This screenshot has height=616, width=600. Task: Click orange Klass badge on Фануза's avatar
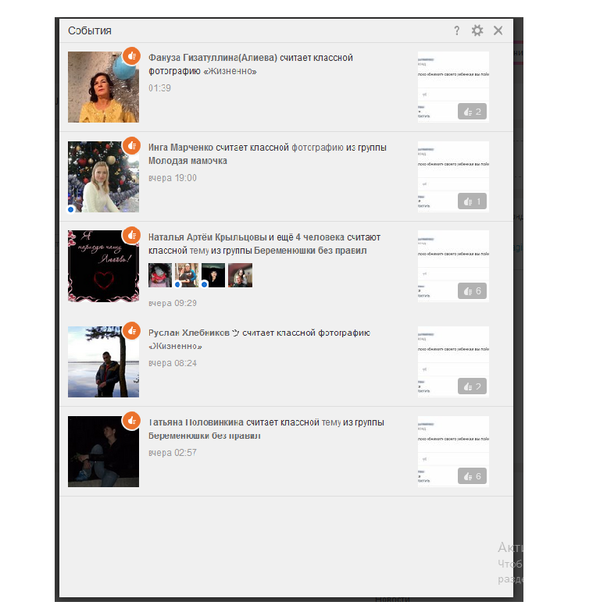pyautogui.click(x=131, y=57)
